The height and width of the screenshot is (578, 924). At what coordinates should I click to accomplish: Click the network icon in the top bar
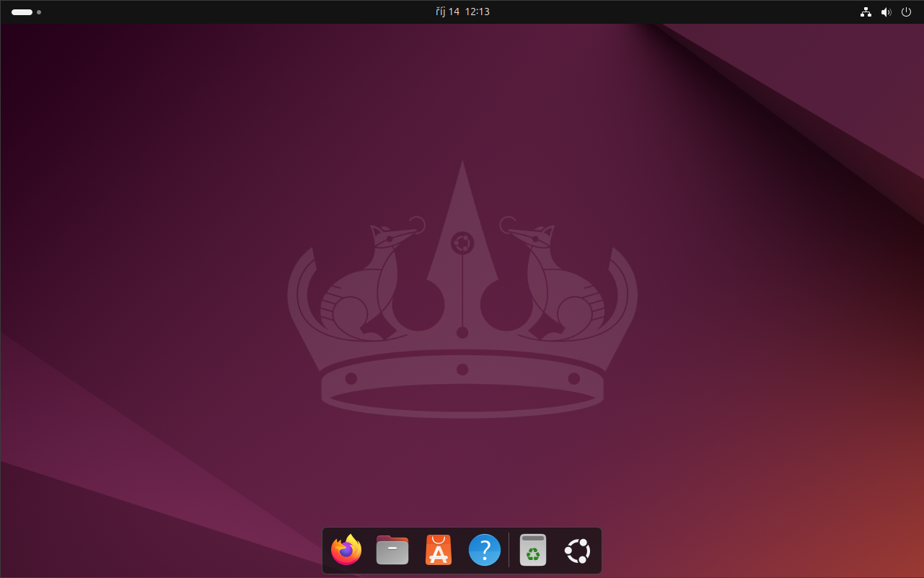tap(866, 12)
